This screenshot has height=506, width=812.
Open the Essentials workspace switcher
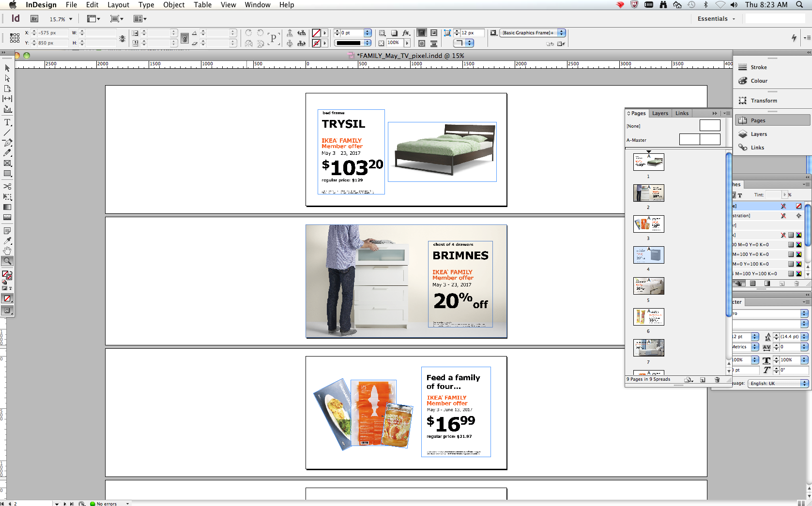pos(716,19)
